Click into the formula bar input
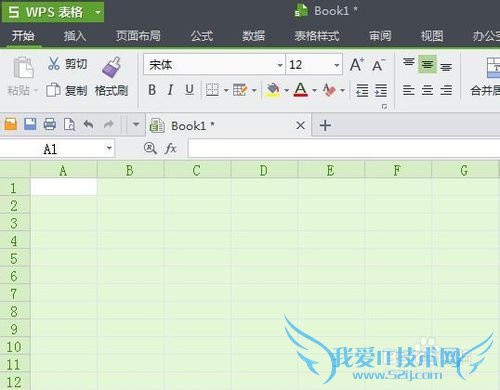The height and width of the screenshot is (390, 500). [x=344, y=148]
